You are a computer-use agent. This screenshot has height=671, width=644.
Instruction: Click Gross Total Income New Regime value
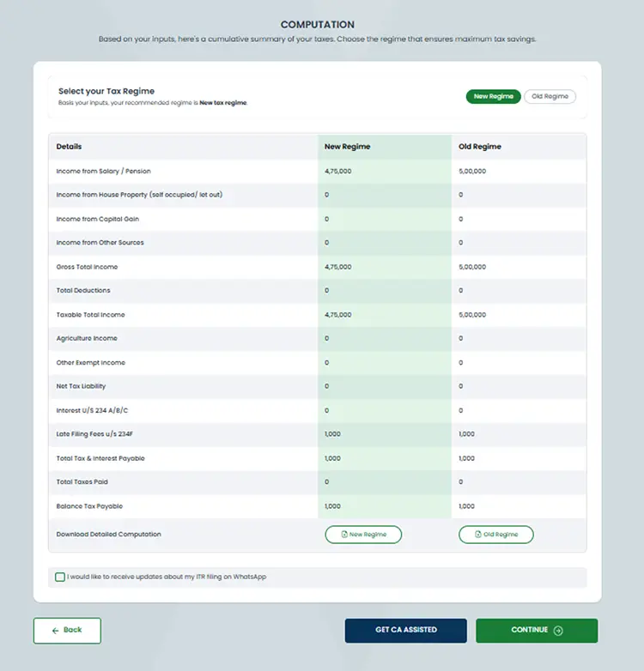point(337,267)
